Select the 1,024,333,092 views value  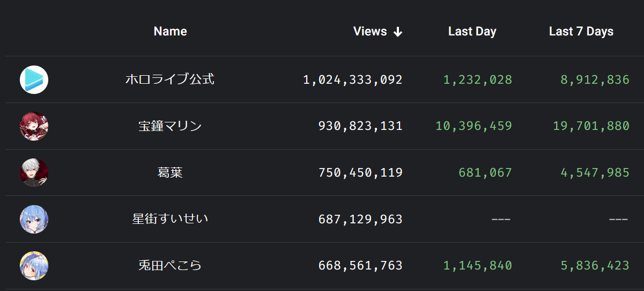(x=353, y=80)
